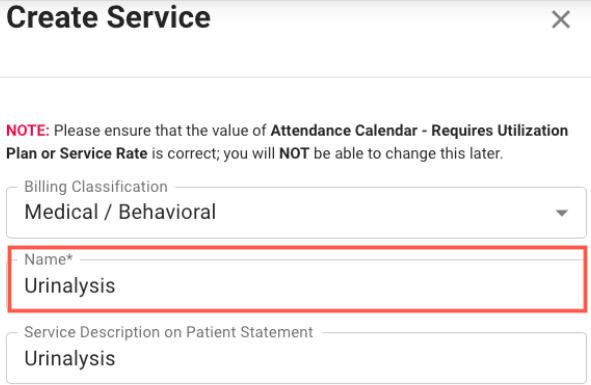Click the Name* field label
This screenshot has width=591, height=385.
[x=48, y=259]
